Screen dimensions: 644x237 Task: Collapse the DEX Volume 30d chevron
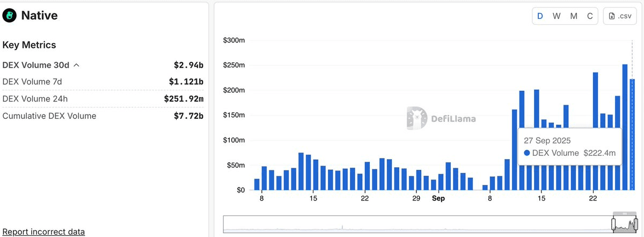tap(76, 65)
